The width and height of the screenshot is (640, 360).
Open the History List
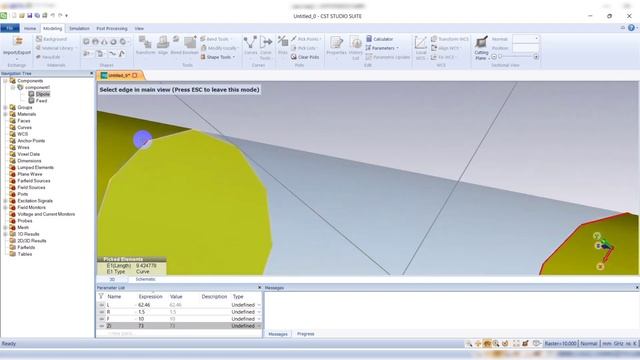(x=356, y=47)
